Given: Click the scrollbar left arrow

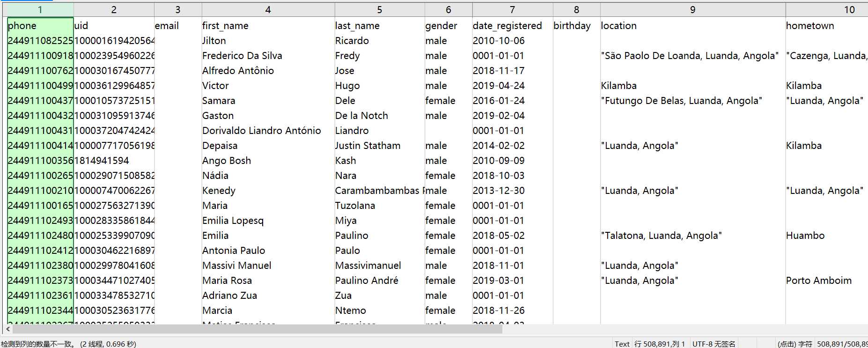Looking at the screenshot, I should click(8, 329).
